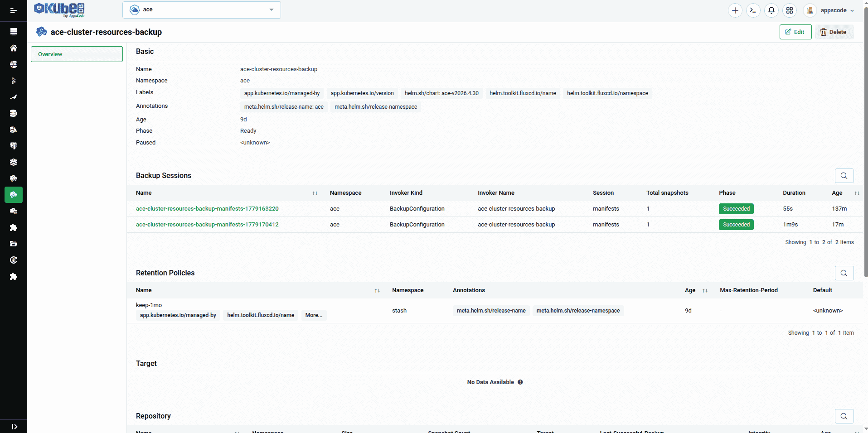Screen dimensions: 868x433
Task: Click the plus create icon in the top bar
Action: tap(735, 10)
